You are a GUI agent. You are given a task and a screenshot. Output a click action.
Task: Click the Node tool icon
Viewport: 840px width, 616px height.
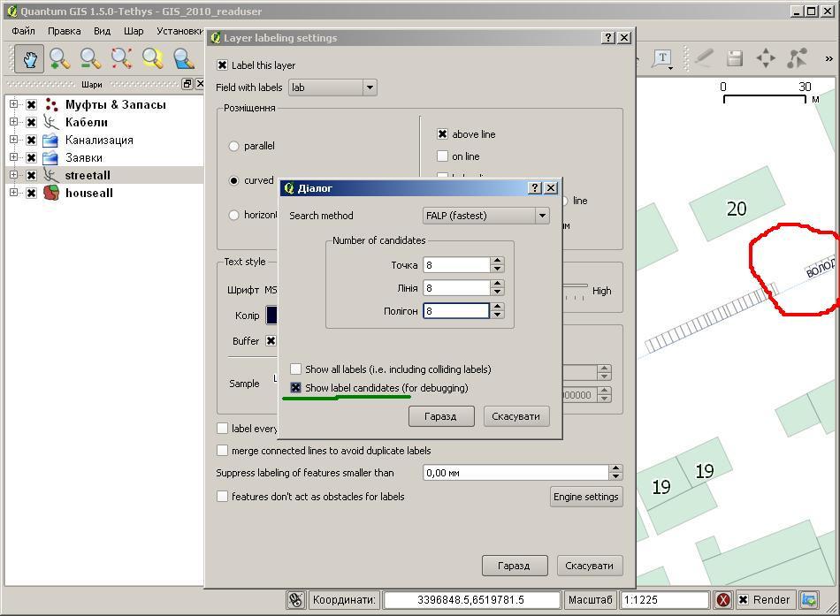coord(798,59)
